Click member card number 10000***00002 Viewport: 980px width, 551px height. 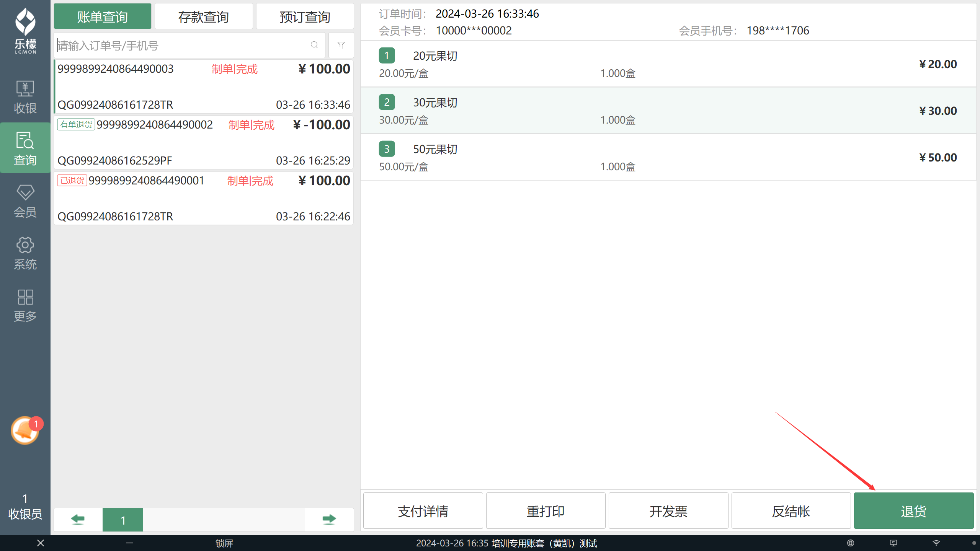click(x=474, y=31)
